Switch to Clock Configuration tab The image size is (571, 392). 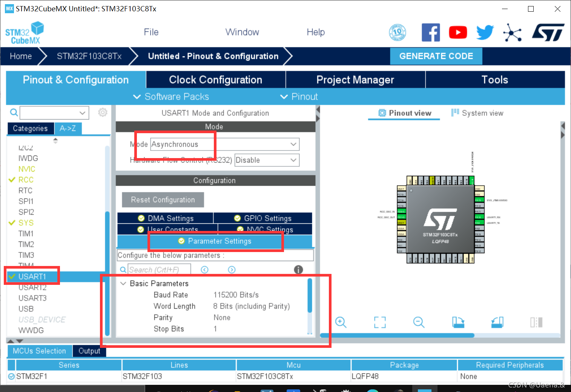click(x=216, y=80)
